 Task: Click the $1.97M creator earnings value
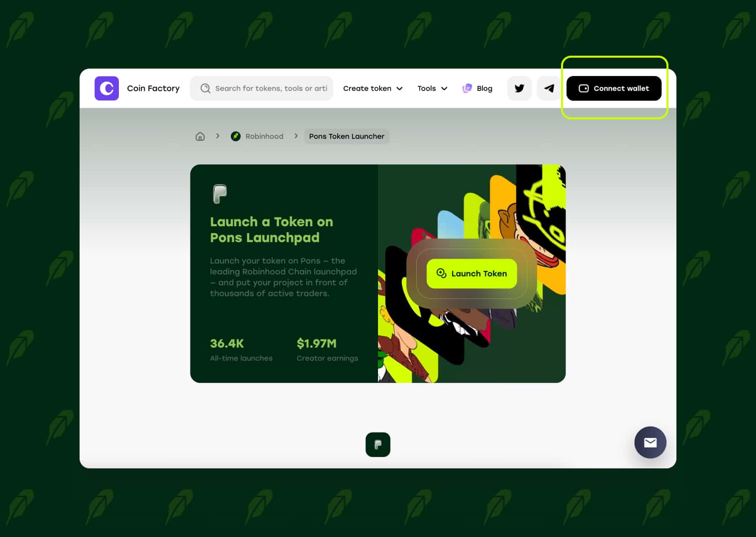point(316,344)
